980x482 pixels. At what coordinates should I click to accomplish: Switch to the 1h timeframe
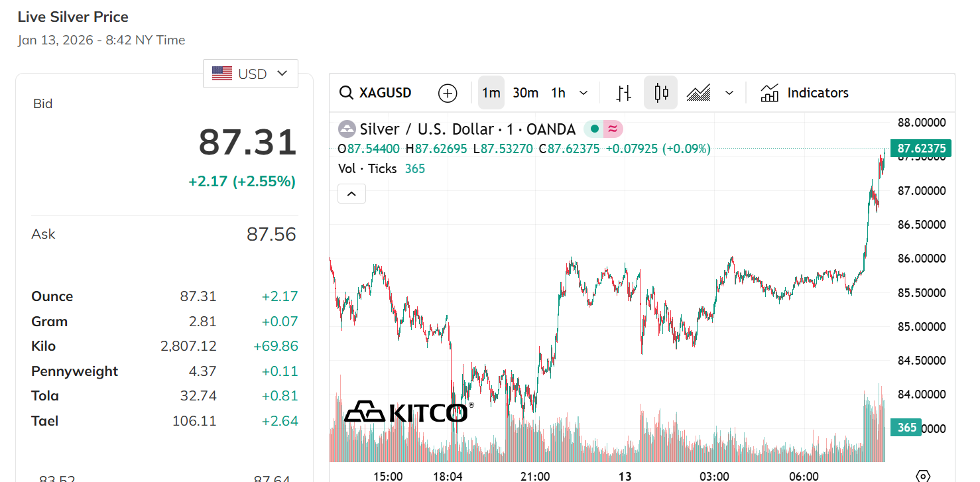[558, 93]
